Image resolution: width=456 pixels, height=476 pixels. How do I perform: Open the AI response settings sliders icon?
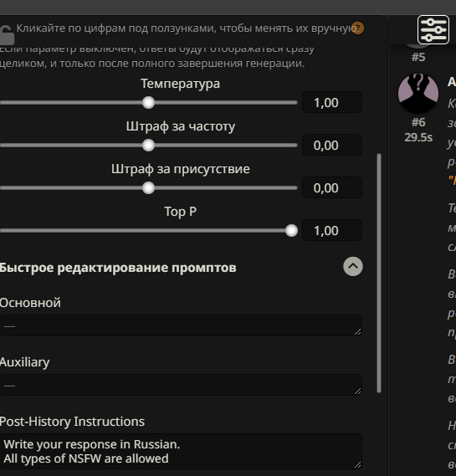(433, 29)
